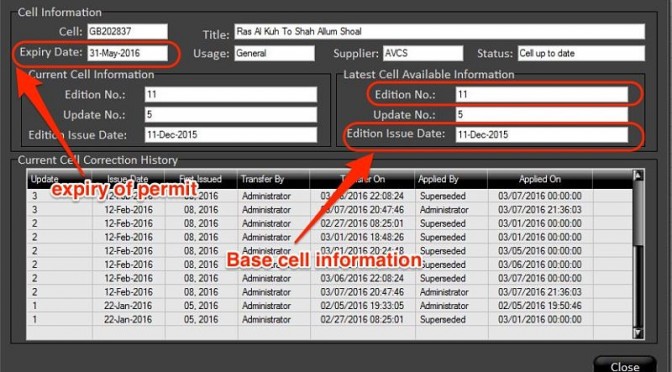Click the Applied On column header
The width and height of the screenshot is (672, 372).
[540, 179]
